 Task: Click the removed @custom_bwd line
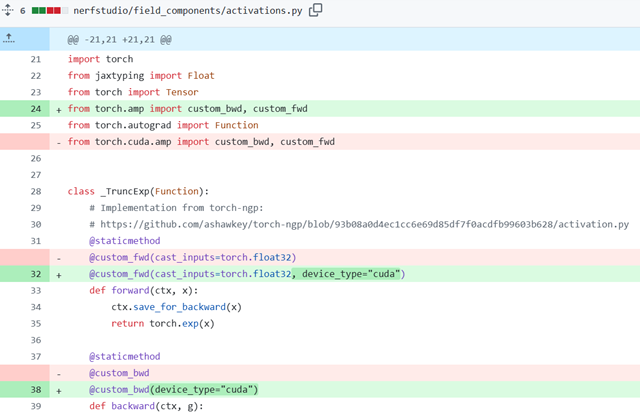[x=119, y=373]
